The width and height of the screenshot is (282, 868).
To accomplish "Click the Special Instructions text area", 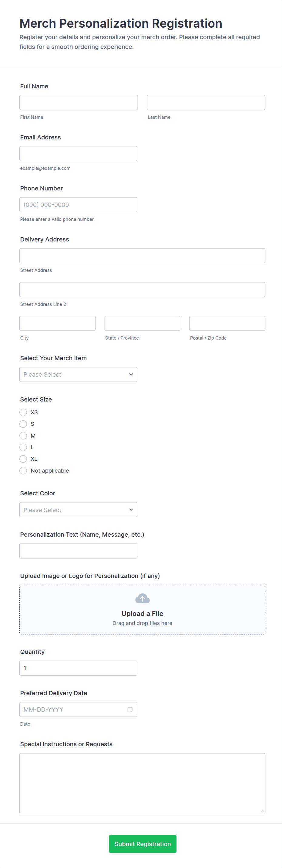I will point(142,784).
